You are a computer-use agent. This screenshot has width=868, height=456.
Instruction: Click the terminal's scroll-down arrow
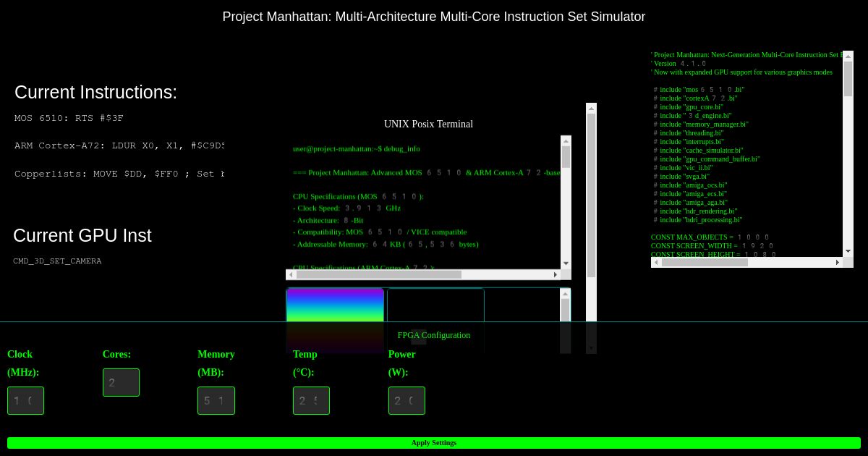566,263
